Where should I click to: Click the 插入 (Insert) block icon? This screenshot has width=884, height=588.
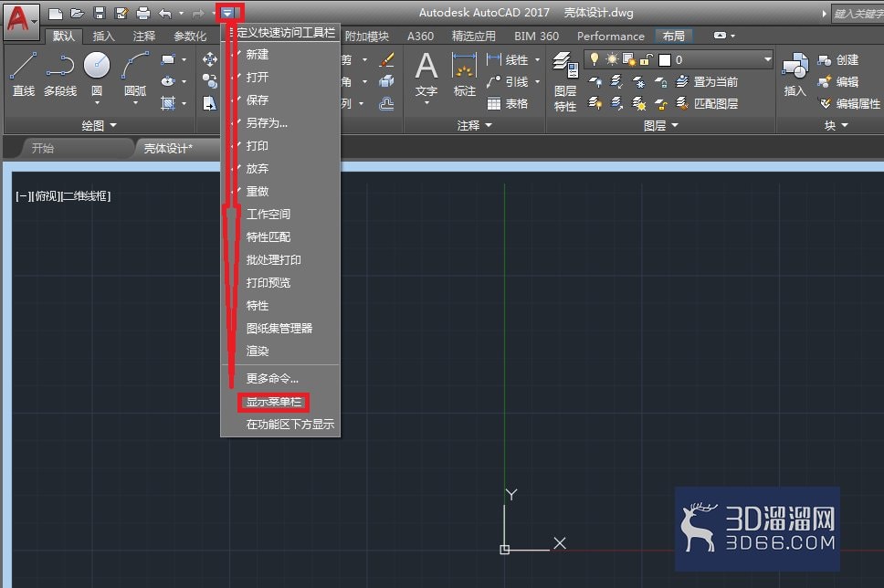[794, 73]
